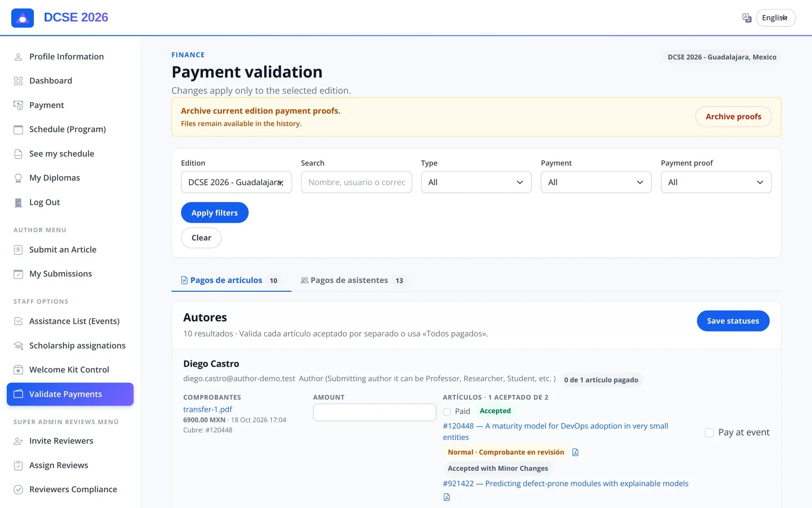This screenshot has width=812, height=508.
Task: Click the See my schedule icon
Action: (x=18, y=154)
